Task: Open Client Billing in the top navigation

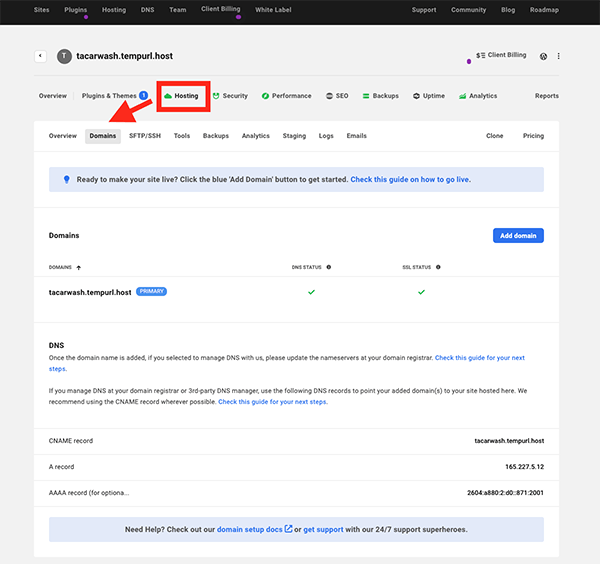Action: click(x=221, y=9)
